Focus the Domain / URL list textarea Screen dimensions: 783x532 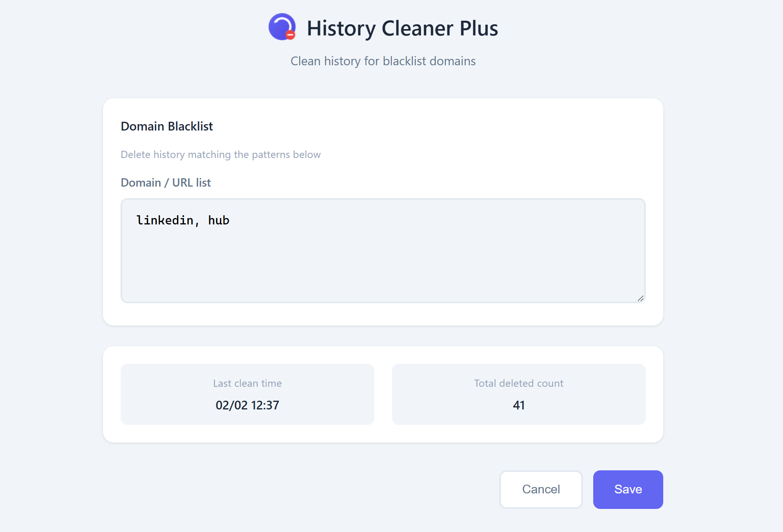pyautogui.click(x=383, y=251)
